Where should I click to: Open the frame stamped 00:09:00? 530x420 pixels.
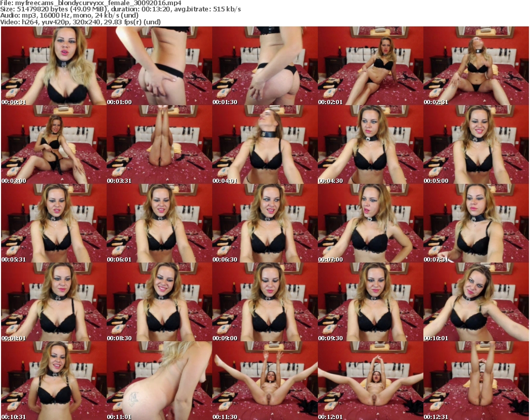coord(265,302)
